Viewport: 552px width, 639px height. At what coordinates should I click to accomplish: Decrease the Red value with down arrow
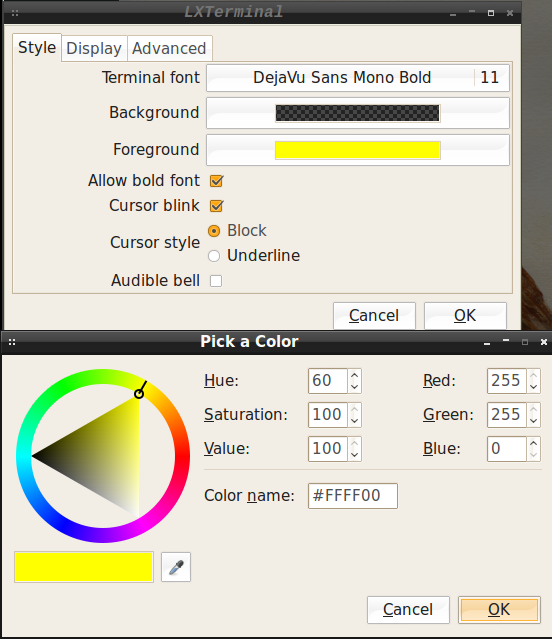(534, 387)
